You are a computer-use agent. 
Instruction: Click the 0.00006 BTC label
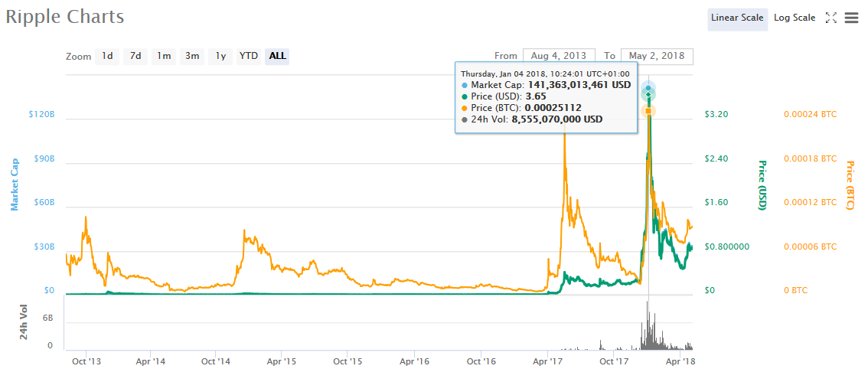click(x=811, y=247)
